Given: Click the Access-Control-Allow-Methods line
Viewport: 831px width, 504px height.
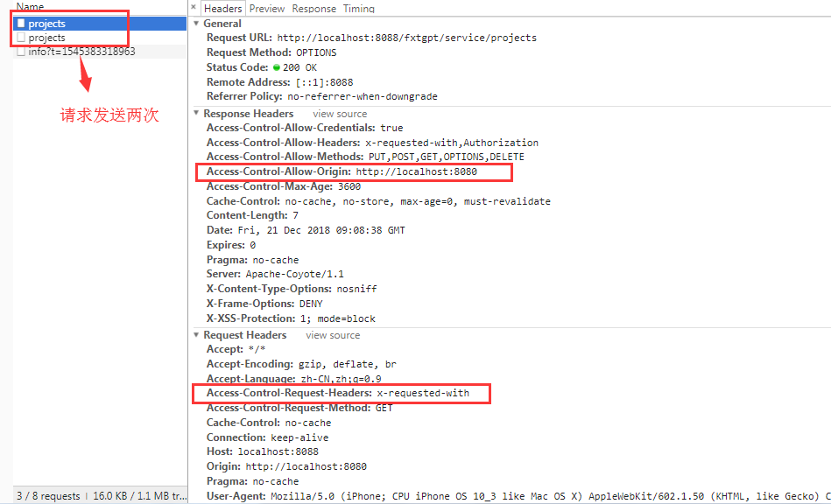Looking at the screenshot, I should 365,157.
